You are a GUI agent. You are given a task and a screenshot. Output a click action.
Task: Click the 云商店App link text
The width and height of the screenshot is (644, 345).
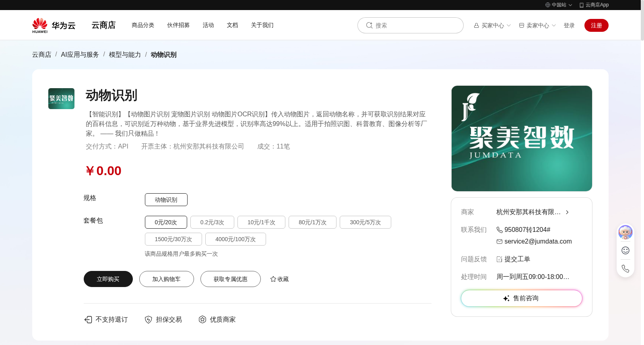coord(597,5)
